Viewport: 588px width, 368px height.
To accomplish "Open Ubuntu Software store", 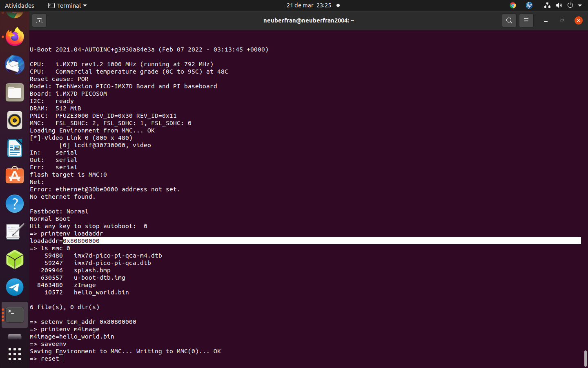I will 15,176.
